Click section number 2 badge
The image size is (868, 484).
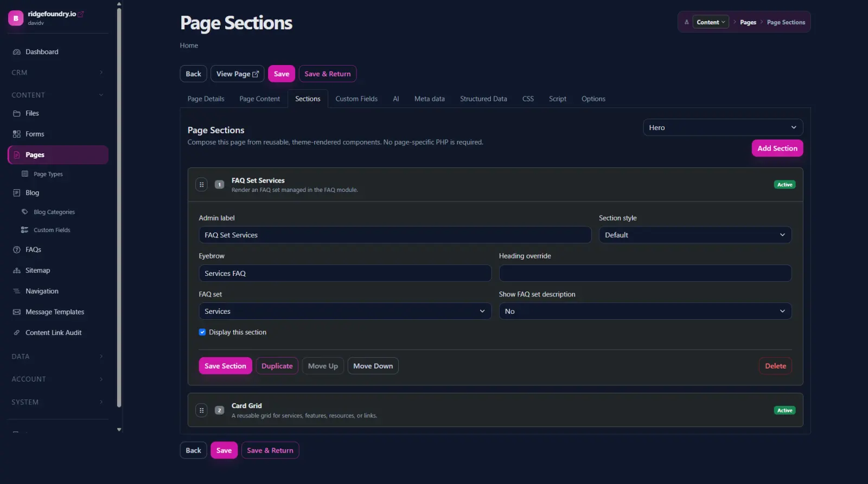click(x=220, y=410)
